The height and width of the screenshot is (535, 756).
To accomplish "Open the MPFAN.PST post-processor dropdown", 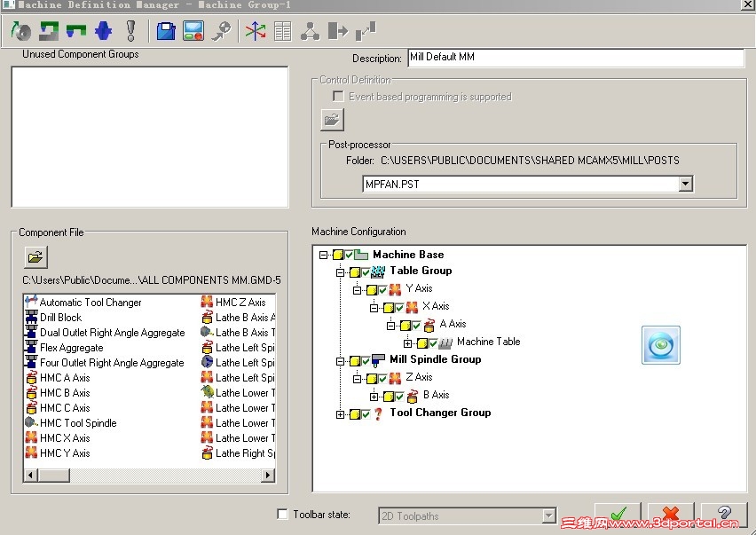I will coord(685,184).
